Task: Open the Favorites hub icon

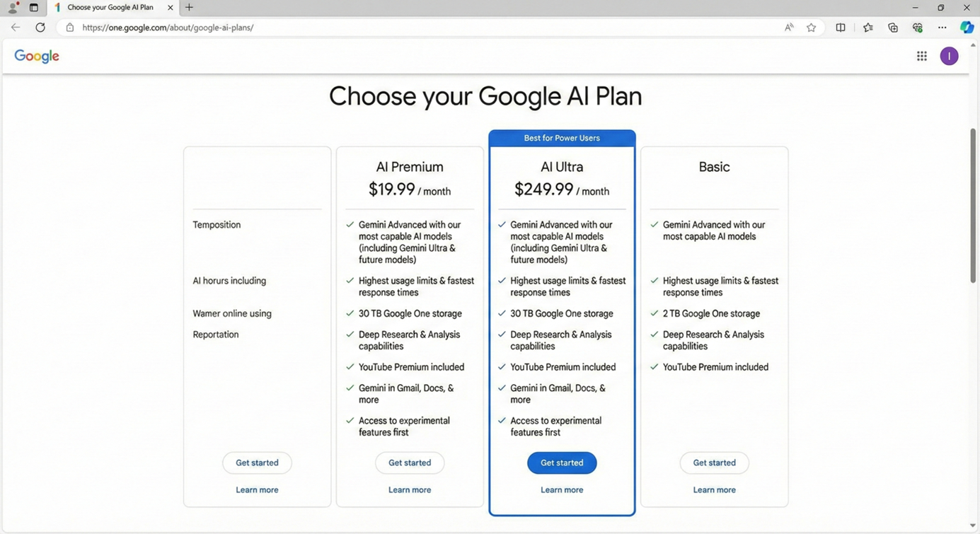Action: 867,27
